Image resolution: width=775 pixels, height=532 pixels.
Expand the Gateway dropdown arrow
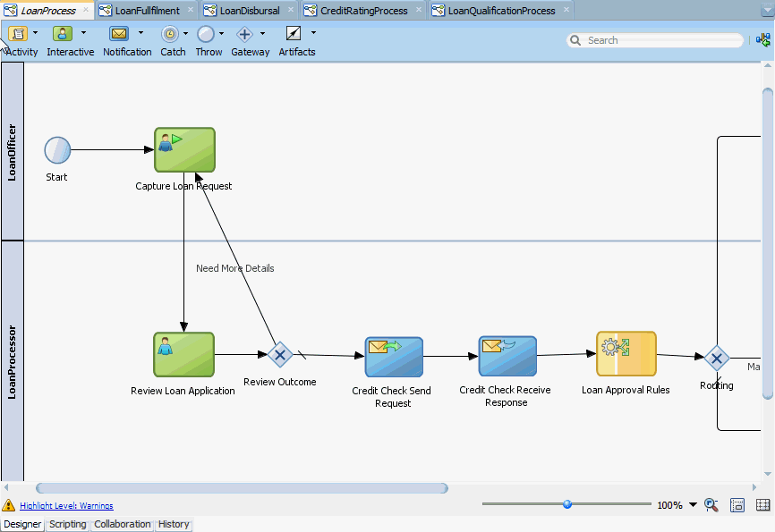(x=262, y=34)
